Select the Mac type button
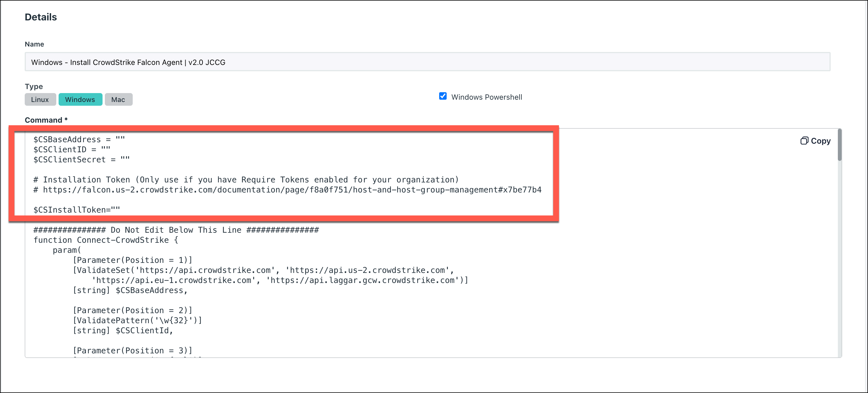The image size is (868, 393). (118, 99)
